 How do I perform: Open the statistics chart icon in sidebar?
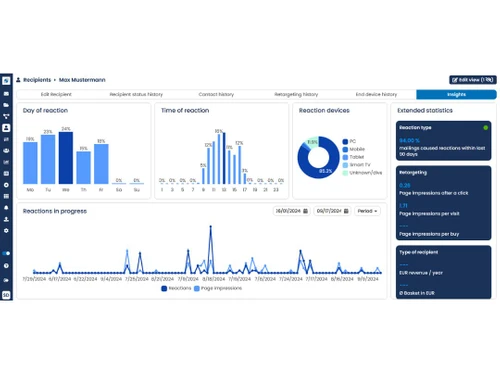(x=6, y=162)
